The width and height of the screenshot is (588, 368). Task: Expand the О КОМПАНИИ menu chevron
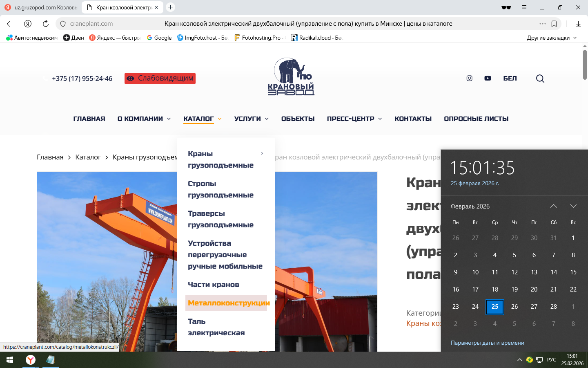169,119
